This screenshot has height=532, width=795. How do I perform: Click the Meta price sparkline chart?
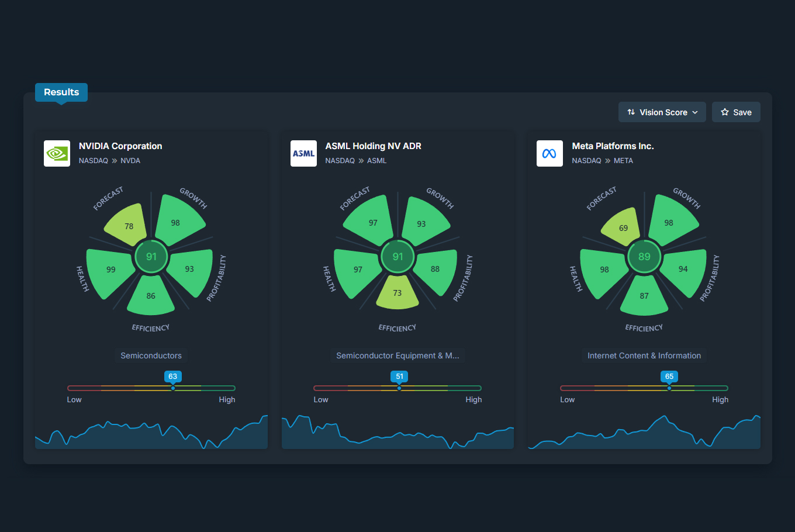pos(644,433)
